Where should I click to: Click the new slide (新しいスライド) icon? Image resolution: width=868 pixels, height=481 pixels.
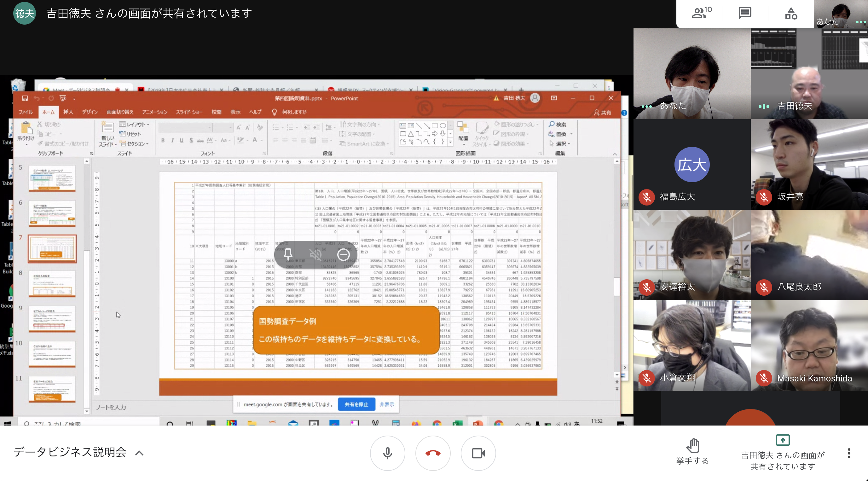click(x=107, y=128)
